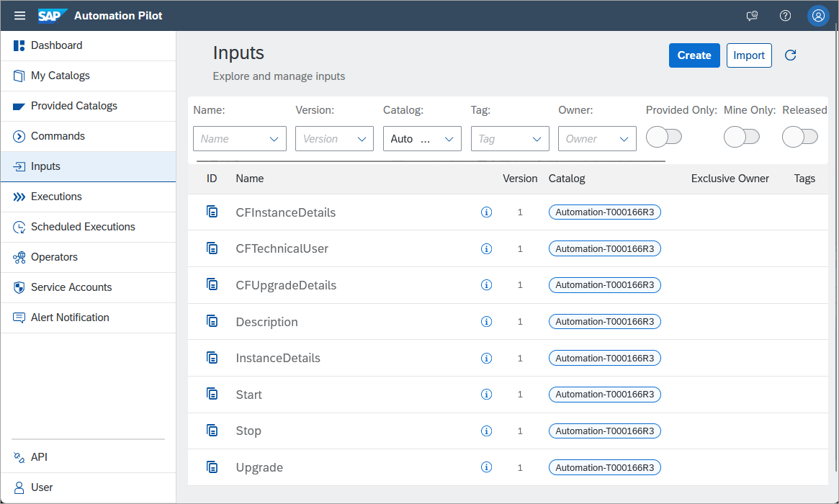Show info for Upgrade input
Viewport: 839px width, 504px height.
click(x=486, y=467)
